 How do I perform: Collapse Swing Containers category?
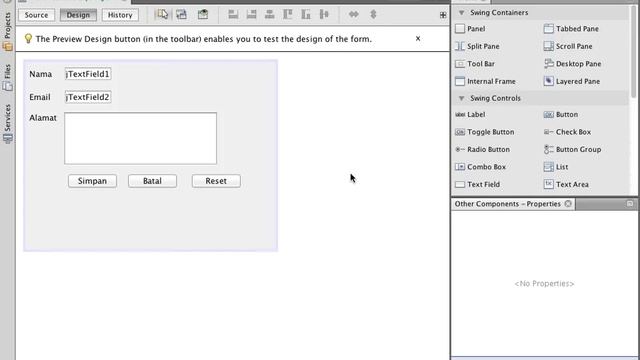pyautogui.click(x=462, y=13)
